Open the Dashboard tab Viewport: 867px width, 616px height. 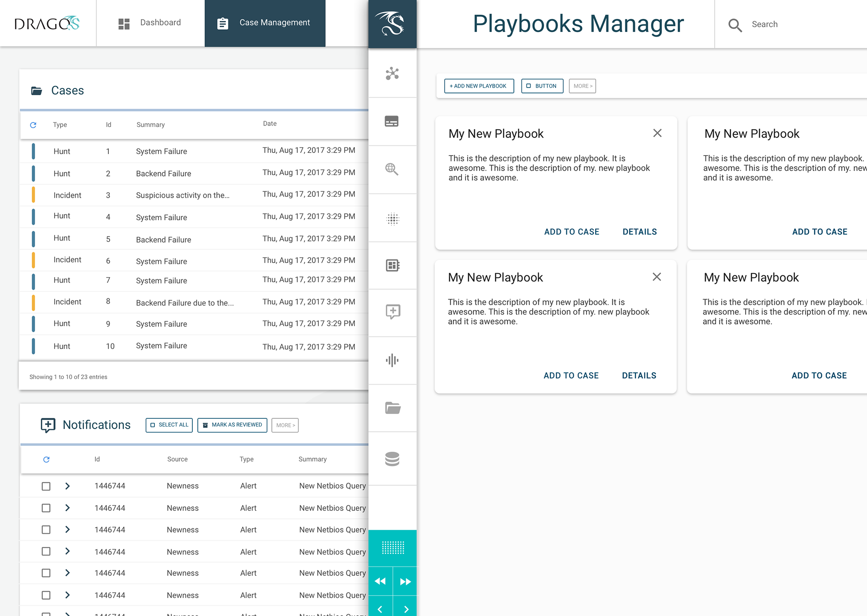150,23
